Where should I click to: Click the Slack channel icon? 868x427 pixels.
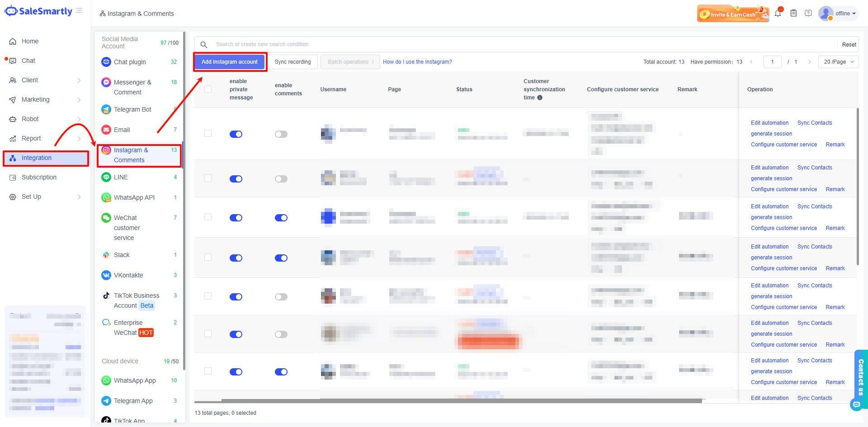(x=106, y=255)
